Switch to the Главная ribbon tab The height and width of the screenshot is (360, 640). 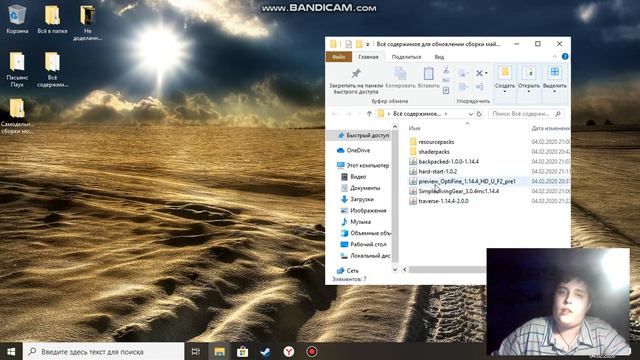click(x=368, y=57)
